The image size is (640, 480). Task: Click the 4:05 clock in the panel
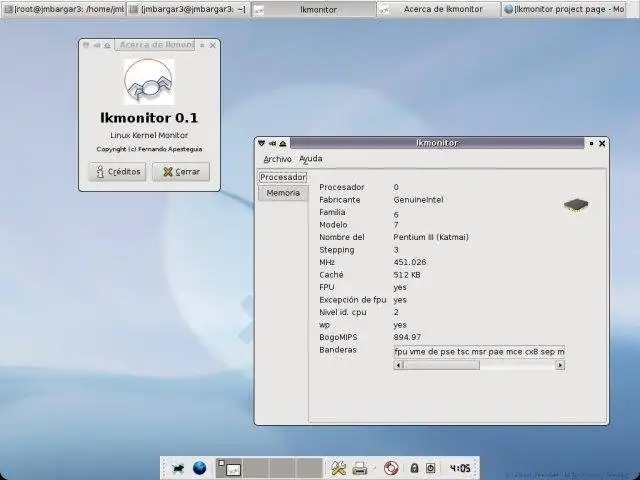pos(460,468)
